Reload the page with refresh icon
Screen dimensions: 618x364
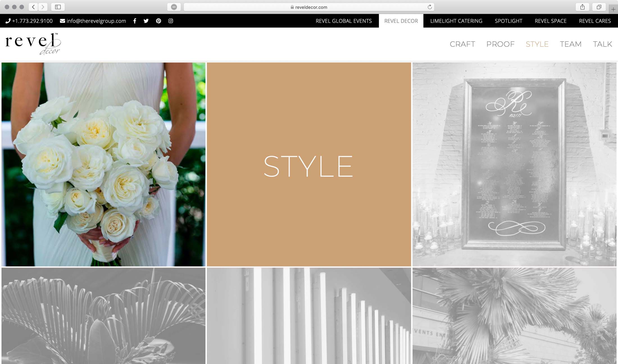(430, 7)
